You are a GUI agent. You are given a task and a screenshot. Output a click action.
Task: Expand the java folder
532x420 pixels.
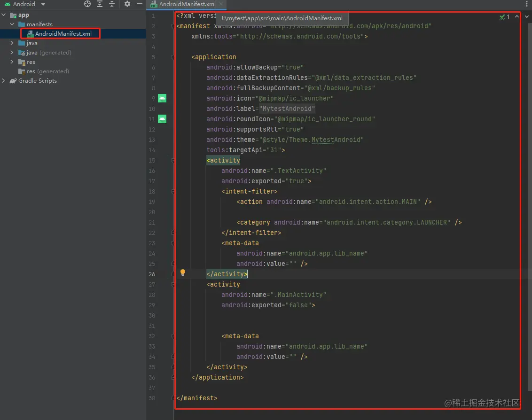tap(12, 43)
